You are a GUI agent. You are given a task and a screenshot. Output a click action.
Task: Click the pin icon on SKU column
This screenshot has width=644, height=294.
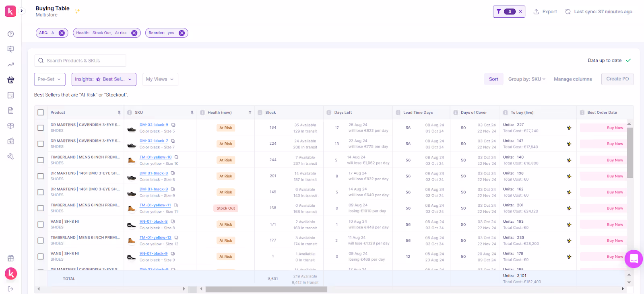[x=192, y=113]
